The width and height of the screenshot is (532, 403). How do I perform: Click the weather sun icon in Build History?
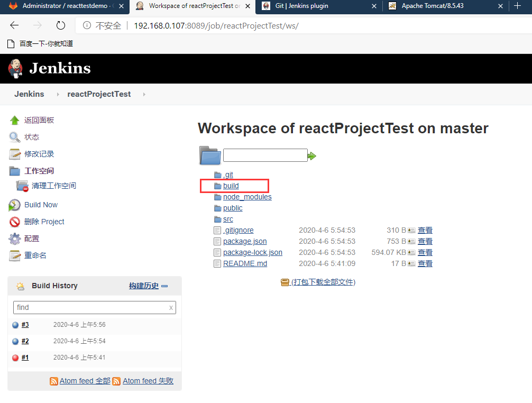coord(20,286)
